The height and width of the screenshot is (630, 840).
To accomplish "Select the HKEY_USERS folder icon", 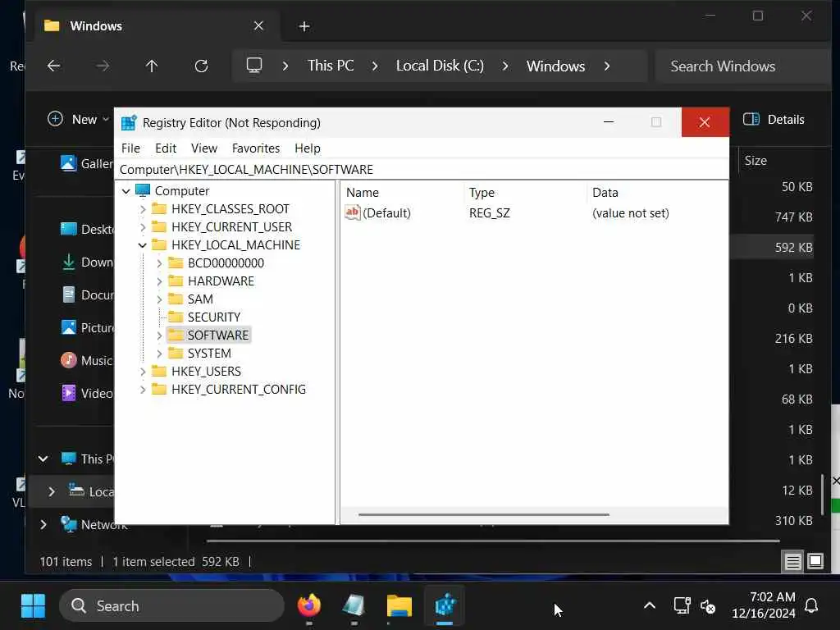I will 159,371.
